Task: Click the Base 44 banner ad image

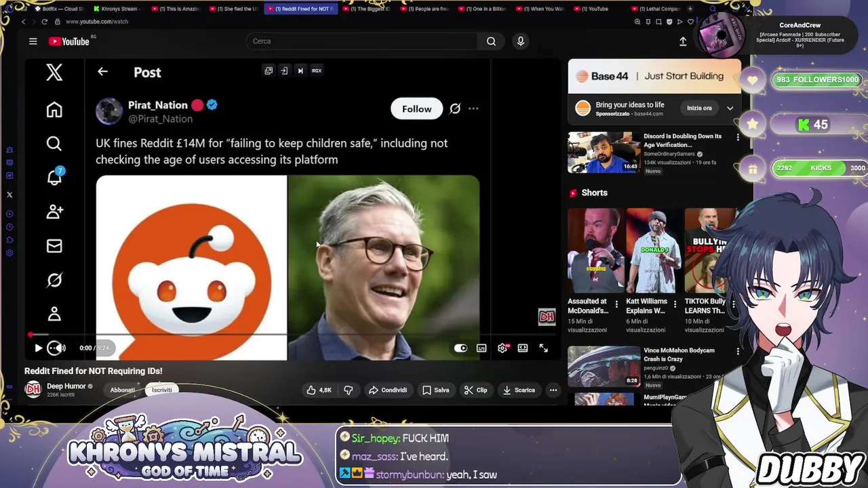Action: click(654, 76)
